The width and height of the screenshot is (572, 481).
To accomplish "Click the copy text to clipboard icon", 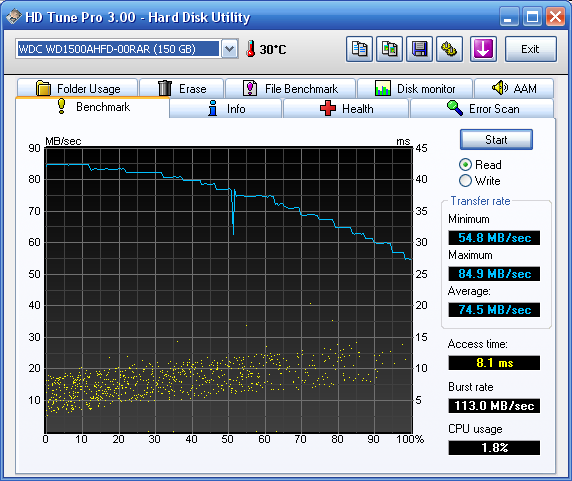I will [359, 49].
